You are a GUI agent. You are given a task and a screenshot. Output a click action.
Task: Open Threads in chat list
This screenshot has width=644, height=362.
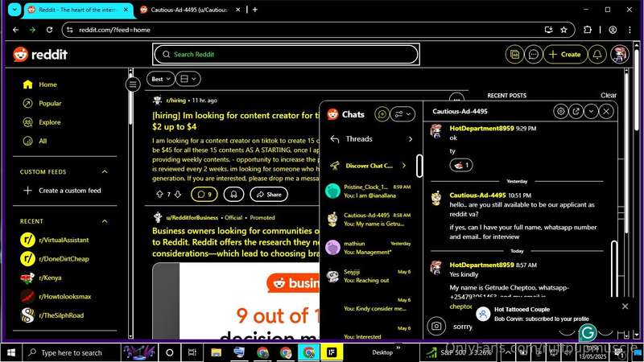click(x=371, y=139)
